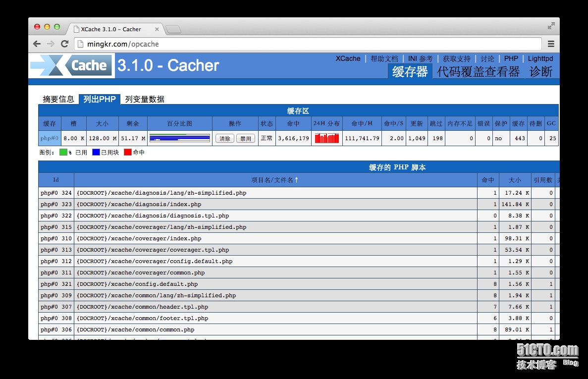The width and height of the screenshot is (588, 379).
Task: Select row coverager/lang/zh-simplified.php
Action: click(x=299, y=227)
